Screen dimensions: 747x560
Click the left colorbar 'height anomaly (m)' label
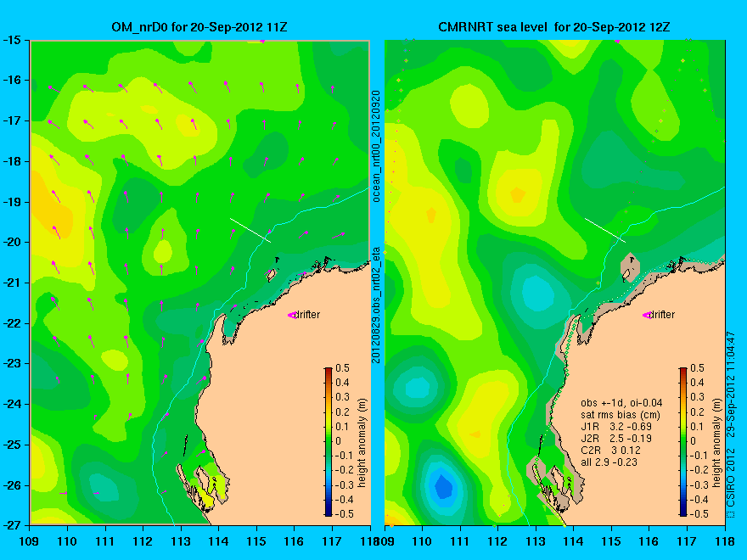coord(362,443)
